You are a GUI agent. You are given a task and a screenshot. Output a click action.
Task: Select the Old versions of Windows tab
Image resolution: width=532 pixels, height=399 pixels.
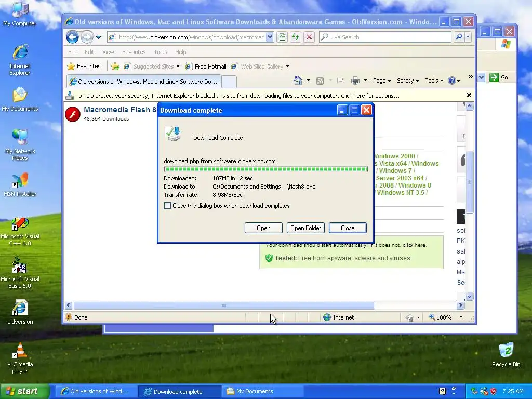tap(143, 82)
